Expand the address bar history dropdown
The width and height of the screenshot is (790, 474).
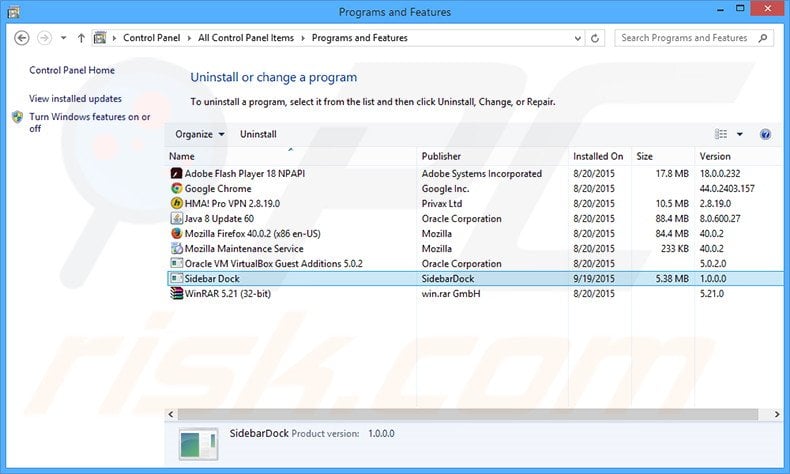pos(578,38)
